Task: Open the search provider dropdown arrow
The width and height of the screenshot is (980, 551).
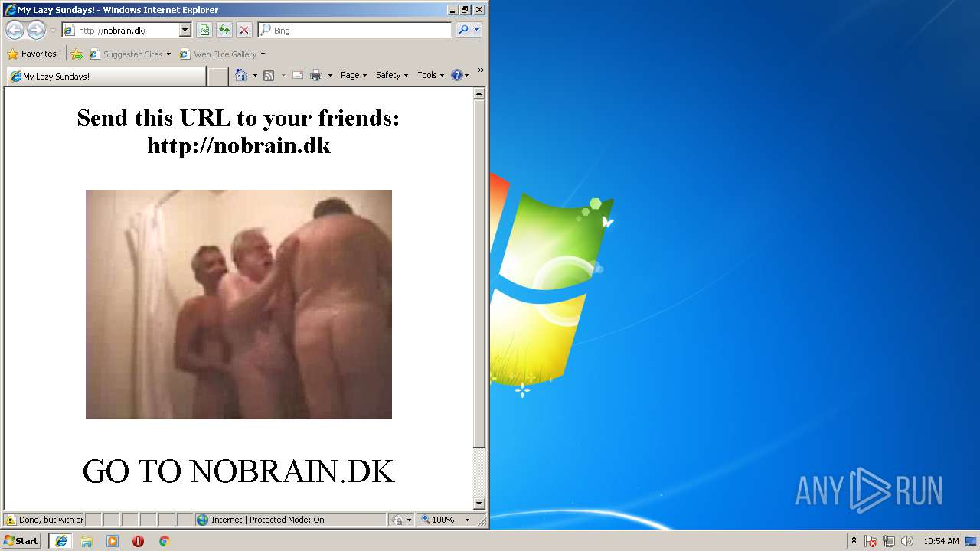Action: [477, 30]
